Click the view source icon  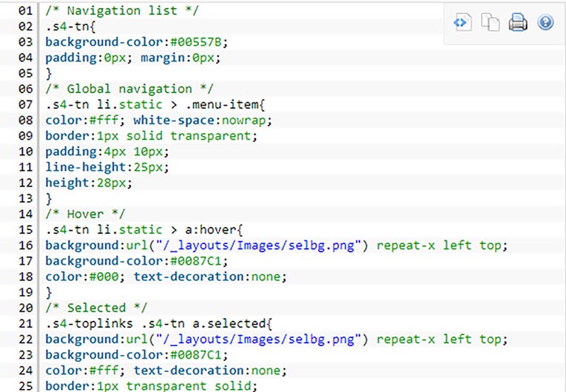click(x=462, y=22)
